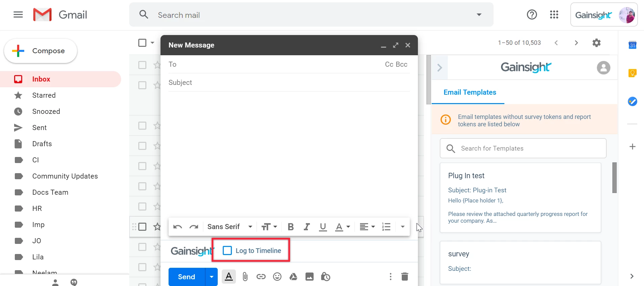Click the Subject field

(289, 83)
